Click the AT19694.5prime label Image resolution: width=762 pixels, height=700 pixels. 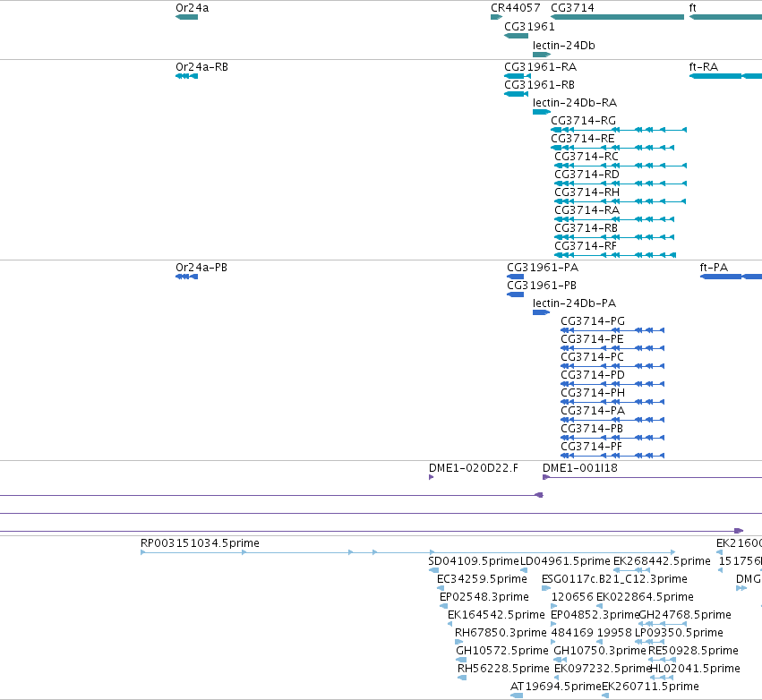pos(556,687)
